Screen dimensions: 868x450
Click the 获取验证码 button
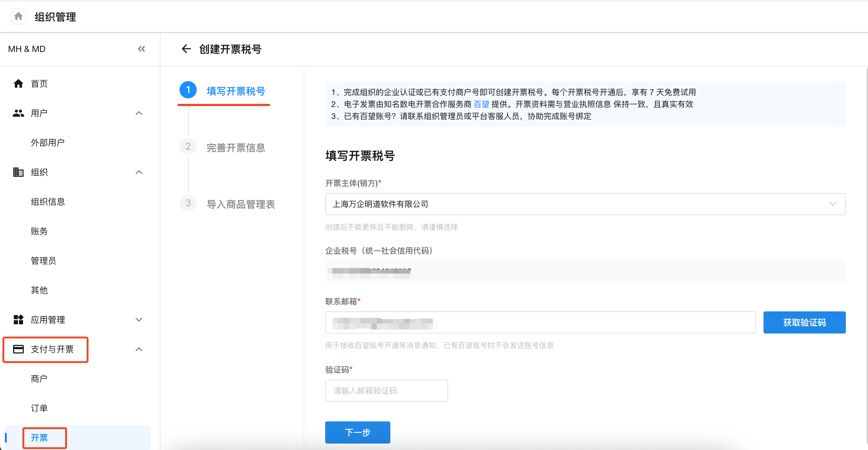click(804, 322)
